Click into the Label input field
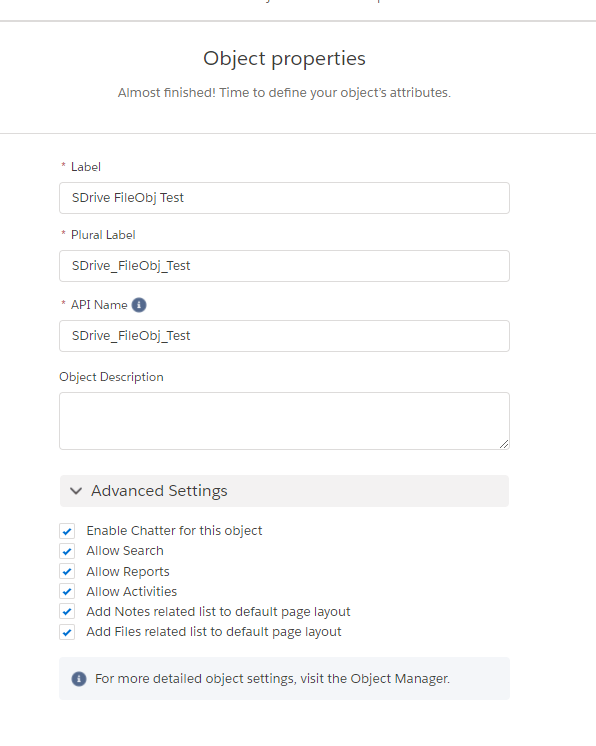This screenshot has width=596, height=746. pos(284,198)
